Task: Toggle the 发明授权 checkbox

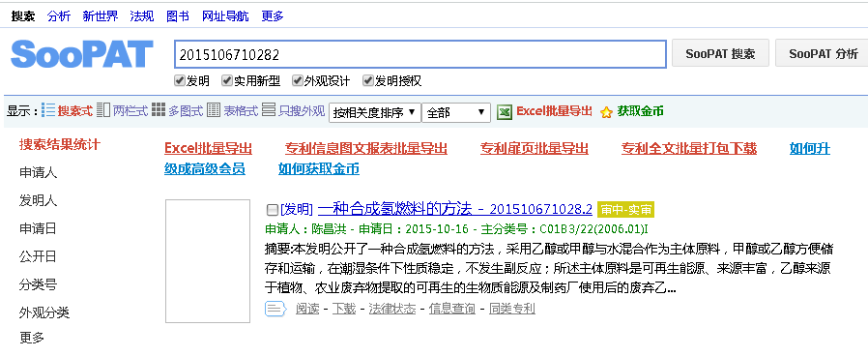Action: [x=367, y=81]
